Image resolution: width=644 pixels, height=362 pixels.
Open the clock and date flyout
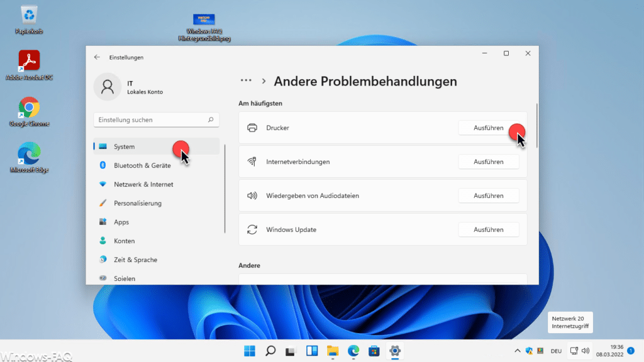point(609,351)
